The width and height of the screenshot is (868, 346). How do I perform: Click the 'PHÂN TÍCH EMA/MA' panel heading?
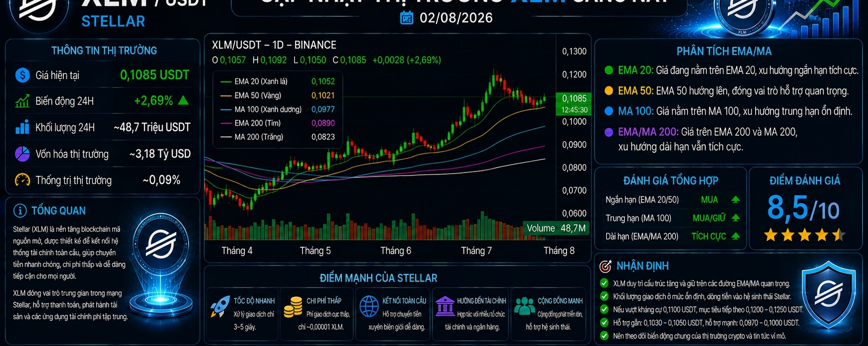pos(724,51)
